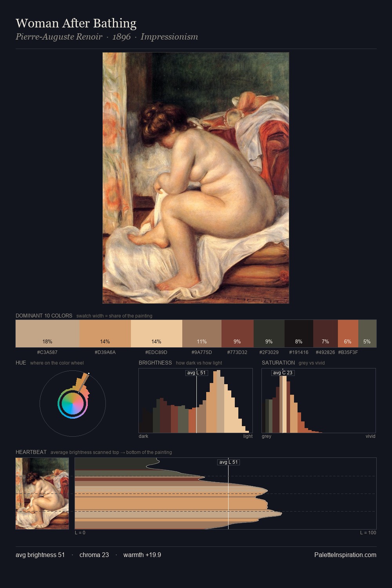Screen dimensions: 392x588
Task: Click the main Renoir painting image
Action: tap(196, 178)
